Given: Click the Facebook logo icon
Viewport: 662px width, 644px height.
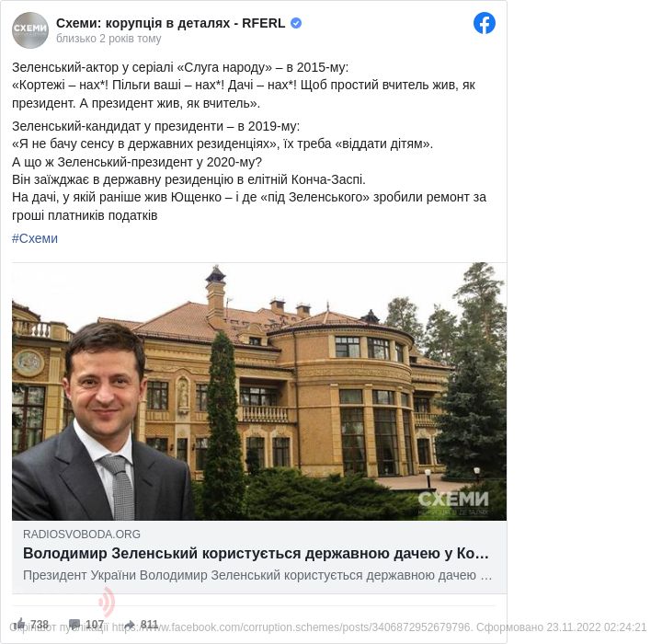Looking at the screenshot, I should click(x=484, y=23).
